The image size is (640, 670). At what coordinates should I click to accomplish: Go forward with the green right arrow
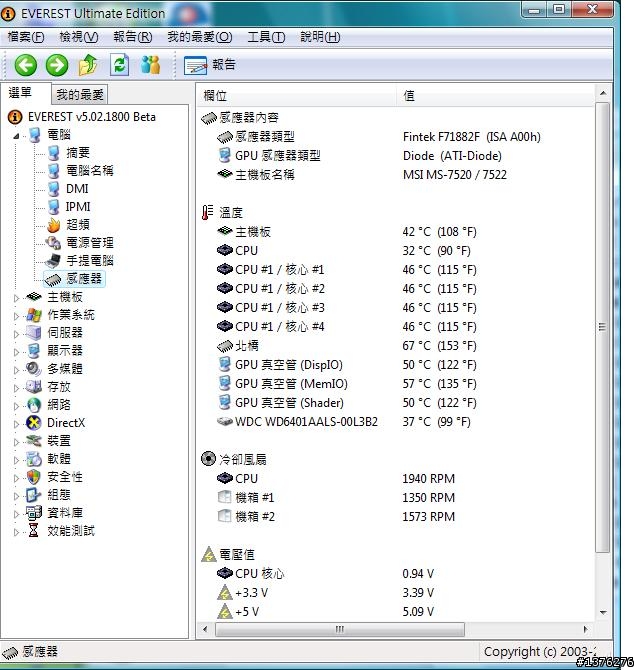(x=57, y=65)
